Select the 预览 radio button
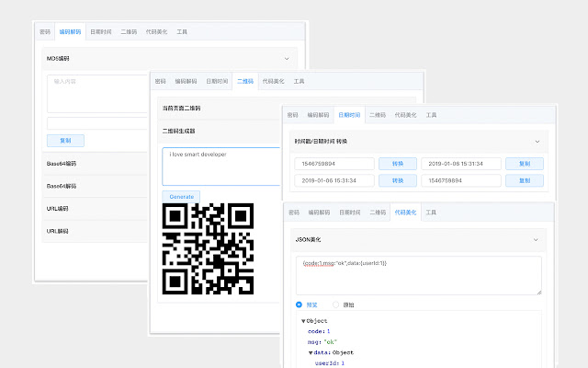588x368 pixels. coord(299,305)
